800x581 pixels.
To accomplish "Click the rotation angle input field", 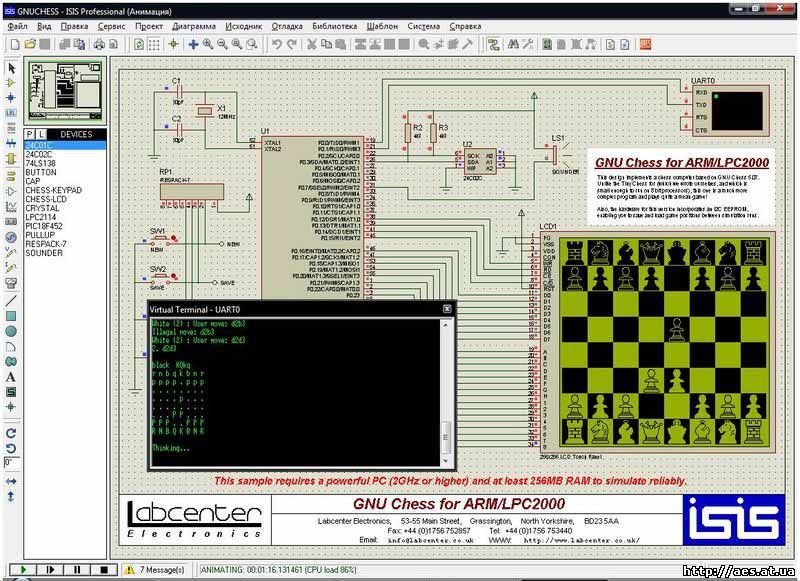I will point(12,463).
